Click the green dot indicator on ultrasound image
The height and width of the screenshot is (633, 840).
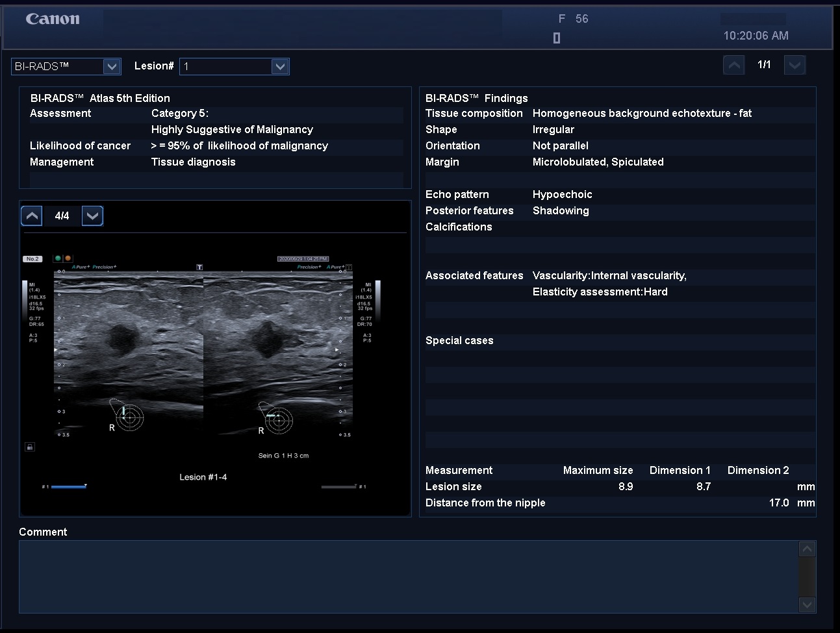58,258
